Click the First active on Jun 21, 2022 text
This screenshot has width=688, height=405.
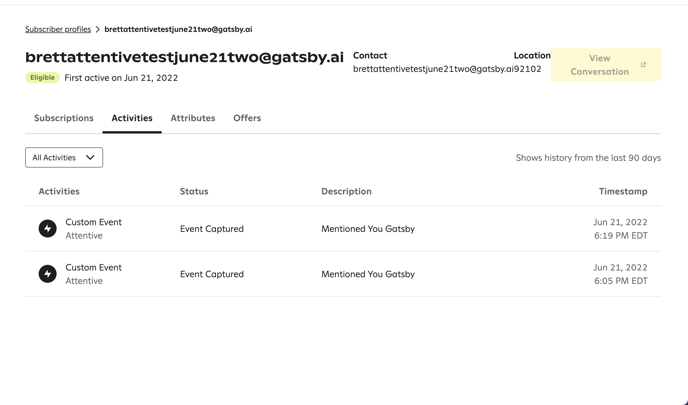pyautogui.click(x=121, y=78)
